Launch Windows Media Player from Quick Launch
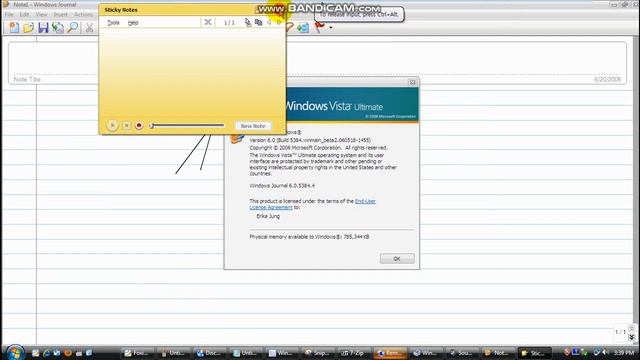 coord(68,353)
